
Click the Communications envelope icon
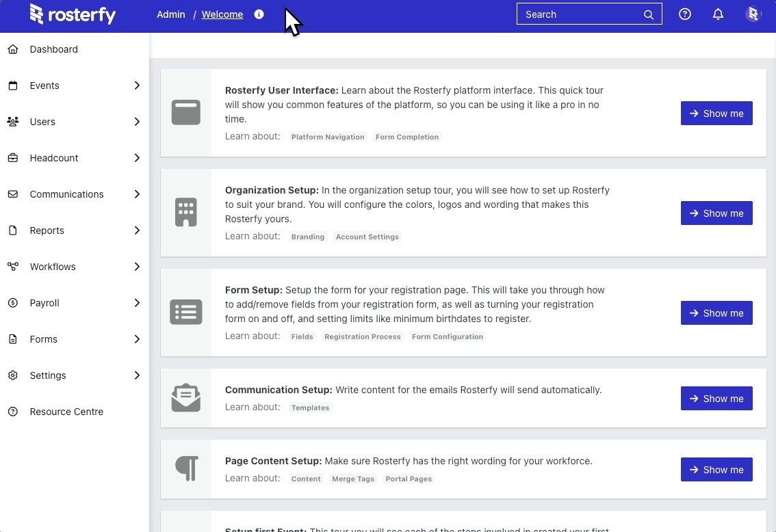point(13,194)
